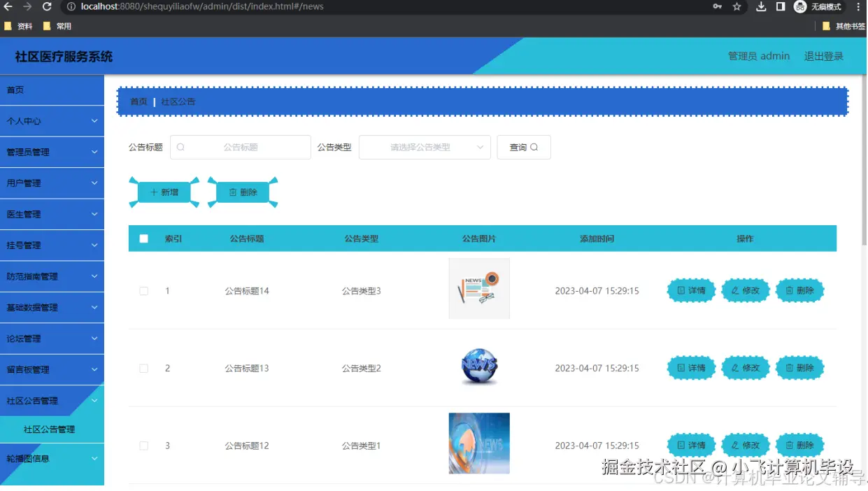Expand 防范指南管理 sidebar menu

coord(52,276)
